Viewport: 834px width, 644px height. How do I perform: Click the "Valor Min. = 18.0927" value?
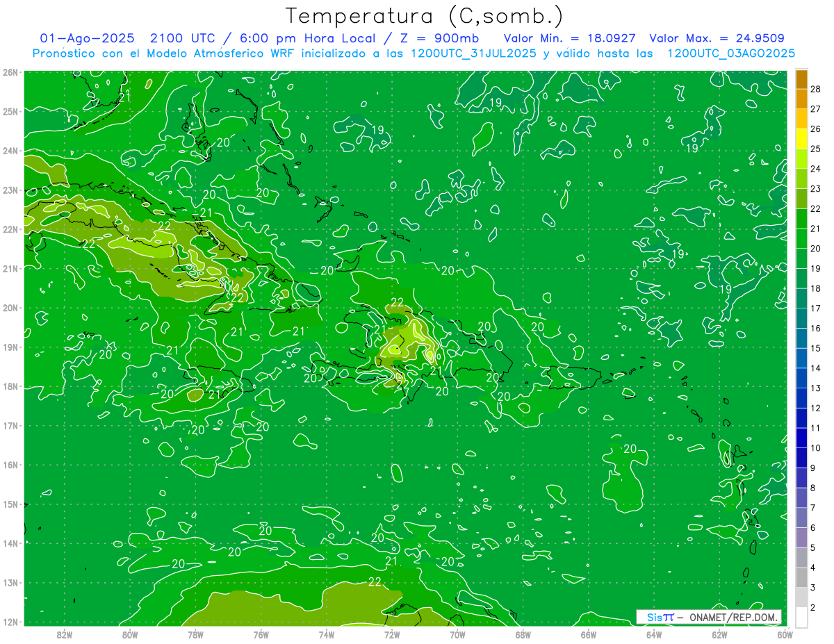(569, 38)
